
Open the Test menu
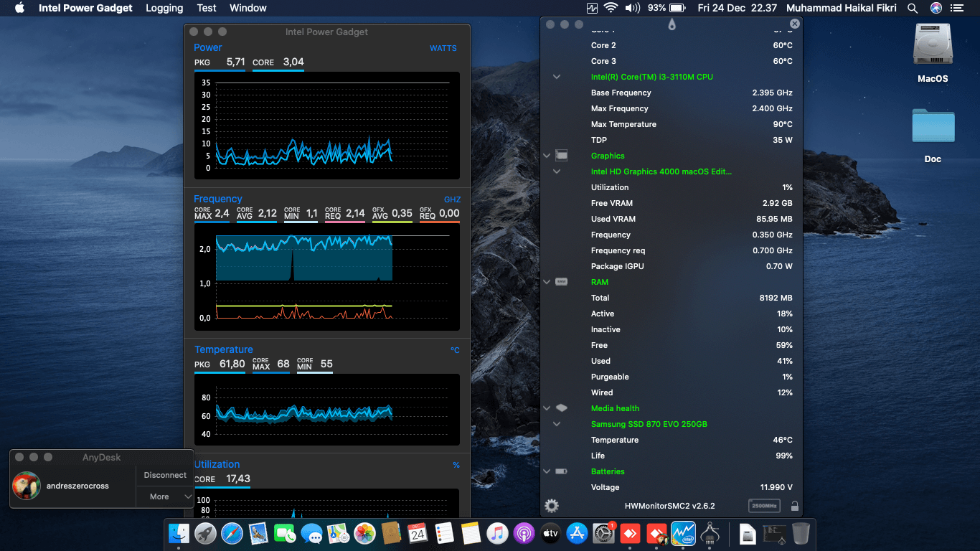(207, 8)
